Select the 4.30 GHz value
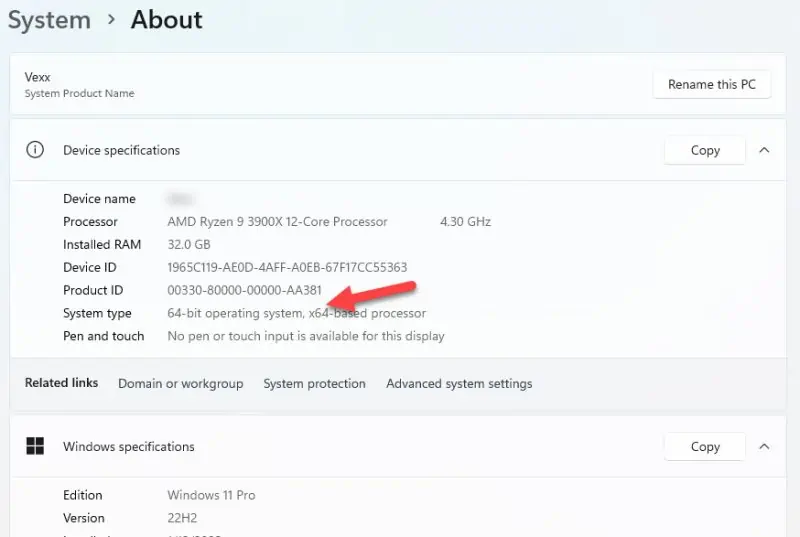 [465, 222]
